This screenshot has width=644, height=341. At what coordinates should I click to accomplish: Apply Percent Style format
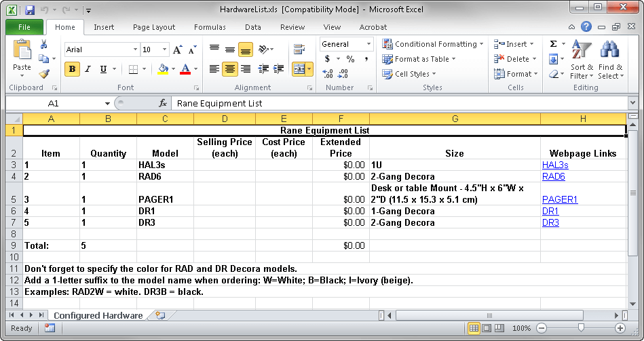click(350, 59)
